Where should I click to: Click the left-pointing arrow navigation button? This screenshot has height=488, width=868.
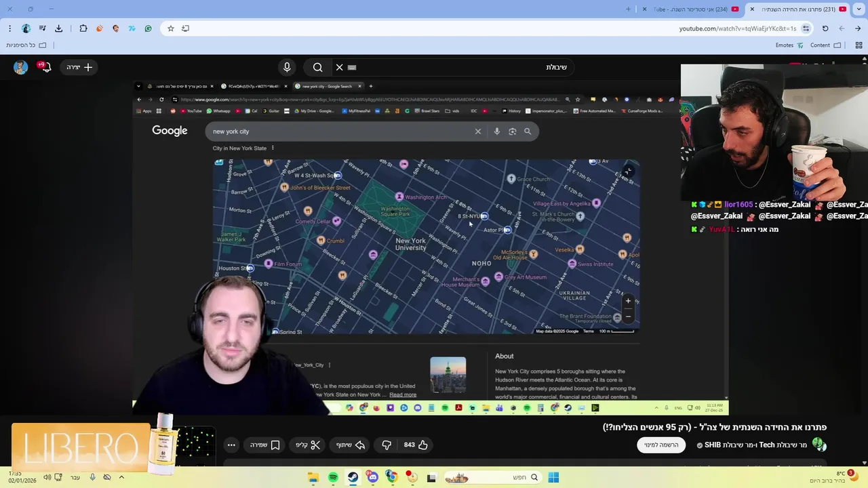(842, 28)
